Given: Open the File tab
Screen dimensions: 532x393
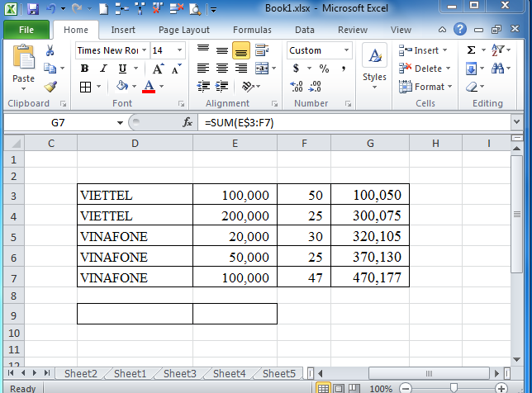Looking at the screenshot, I should pos(26,30).
